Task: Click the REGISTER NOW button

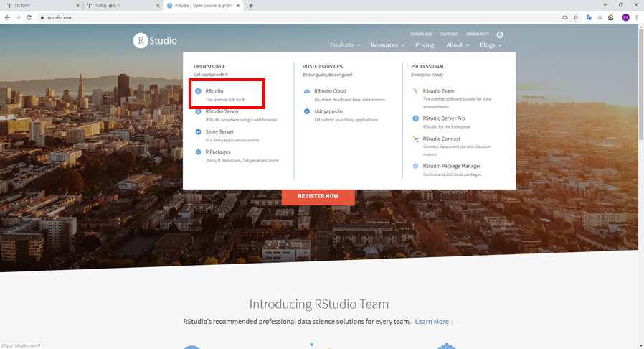Action: [x=318, y=197]
